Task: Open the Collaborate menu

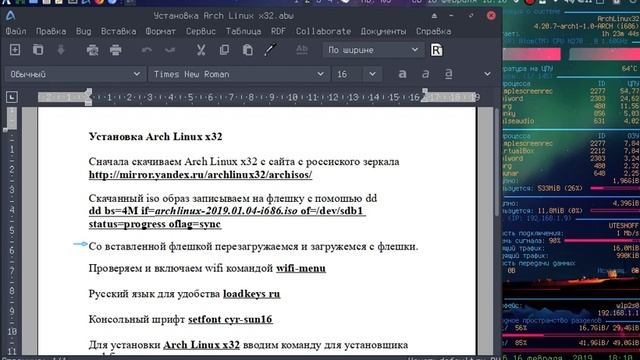Action: tap(323, 31)
